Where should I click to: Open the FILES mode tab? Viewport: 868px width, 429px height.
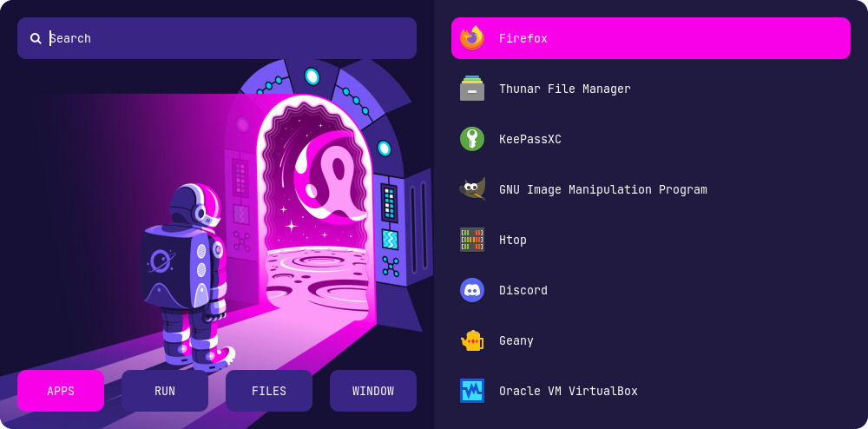coord(269,391)
